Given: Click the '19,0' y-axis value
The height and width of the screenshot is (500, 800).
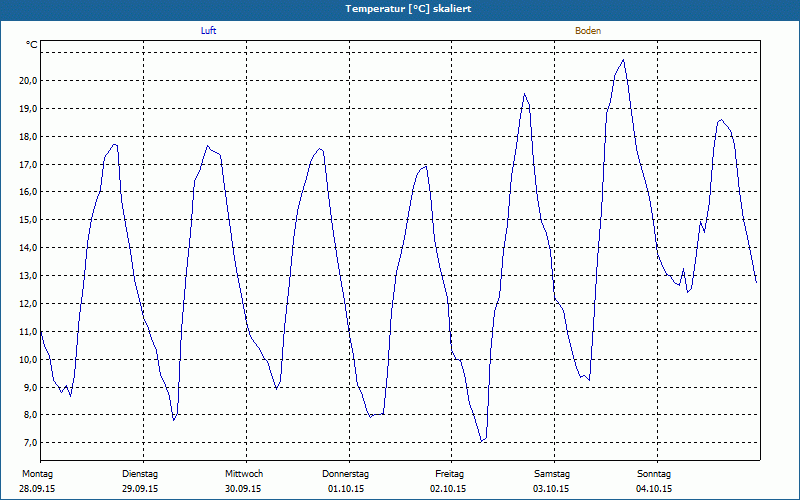Looking at the screenshot, I should tap(29, 109).
